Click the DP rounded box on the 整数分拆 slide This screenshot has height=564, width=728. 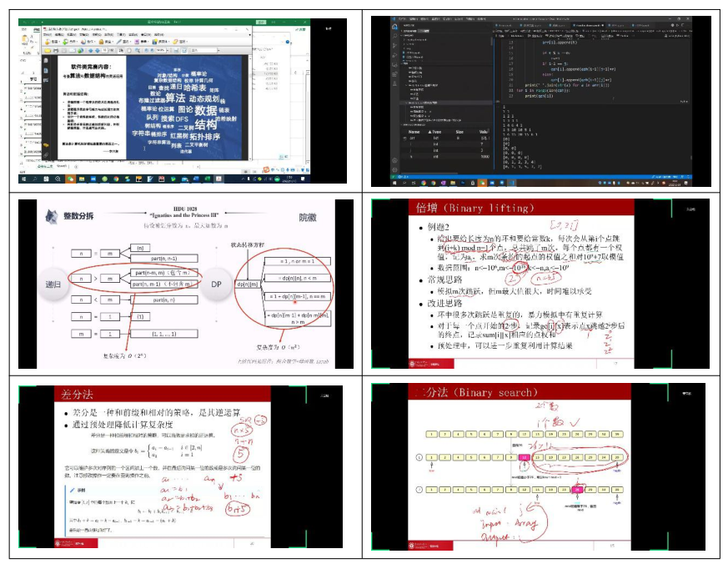coord(213,283)
